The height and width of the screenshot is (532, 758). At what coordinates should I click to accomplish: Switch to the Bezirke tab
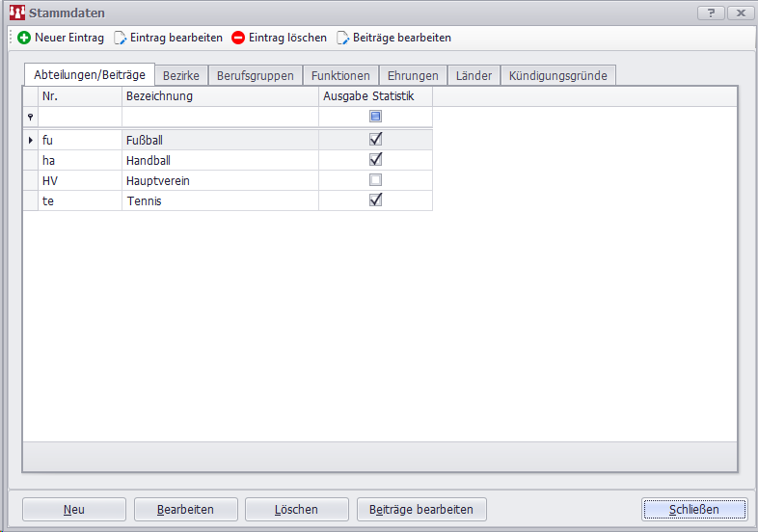click(181, 75)
